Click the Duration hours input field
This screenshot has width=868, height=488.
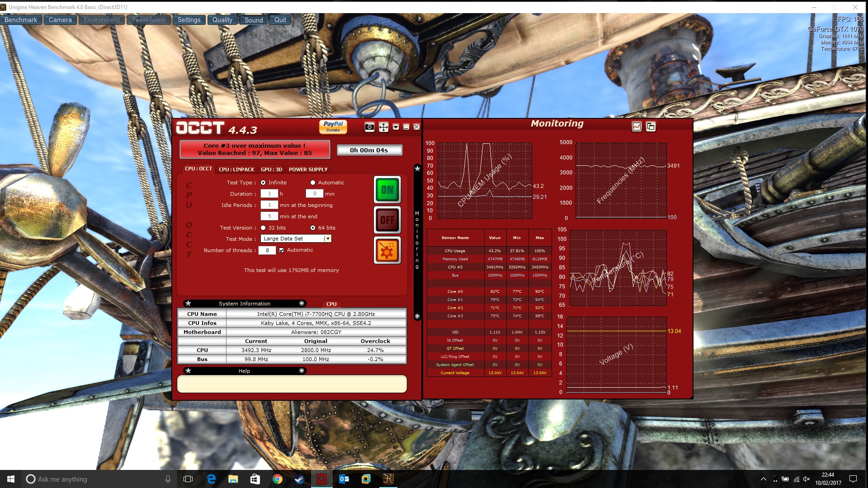tap(269, 194)
